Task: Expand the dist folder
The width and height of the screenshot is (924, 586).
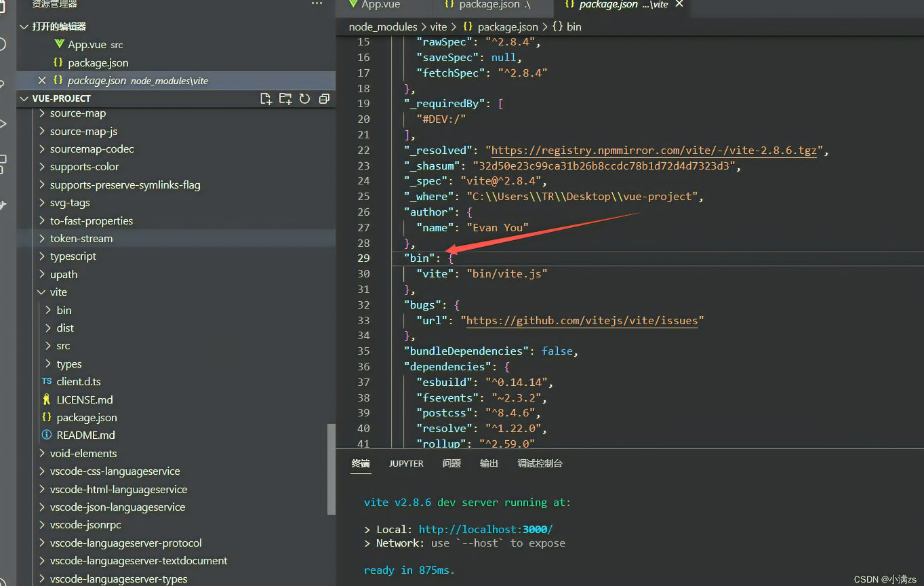Action: click(x=65, y=328)
